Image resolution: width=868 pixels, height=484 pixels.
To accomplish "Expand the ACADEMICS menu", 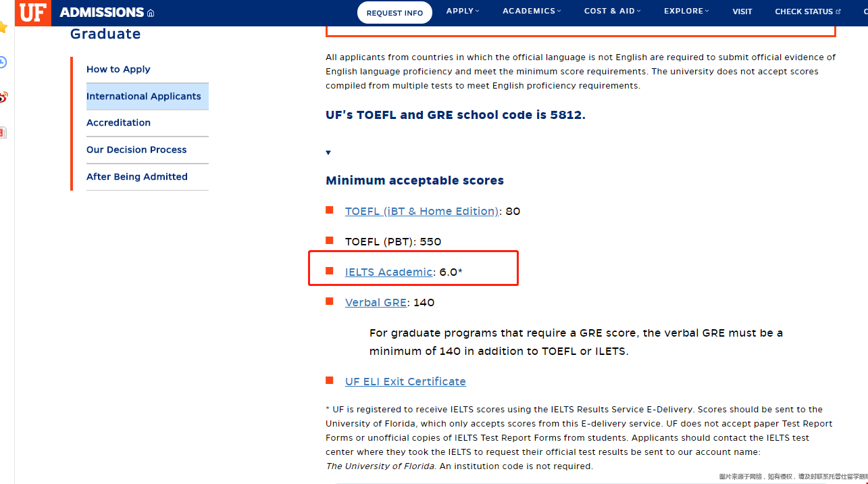I will tap(532, 11).
